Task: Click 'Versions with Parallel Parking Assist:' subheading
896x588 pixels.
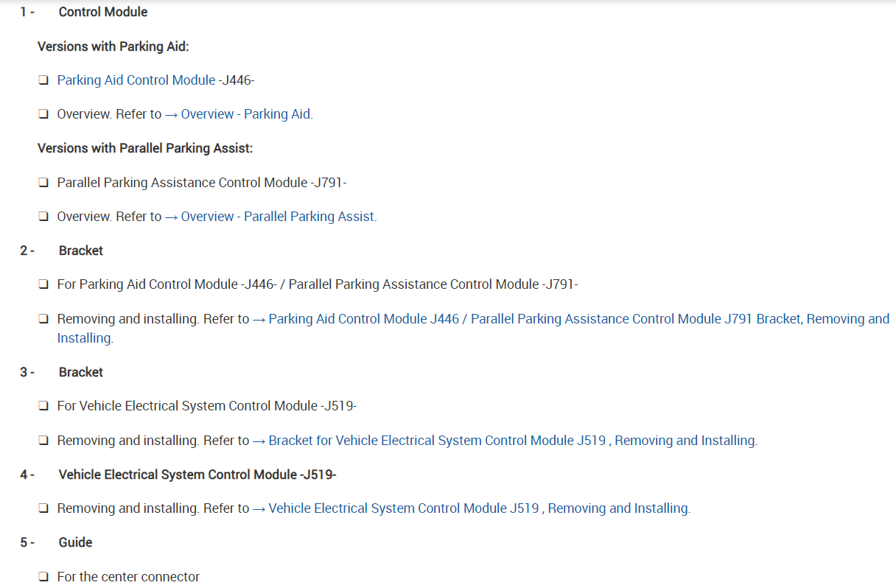Action: click(144, 148)
